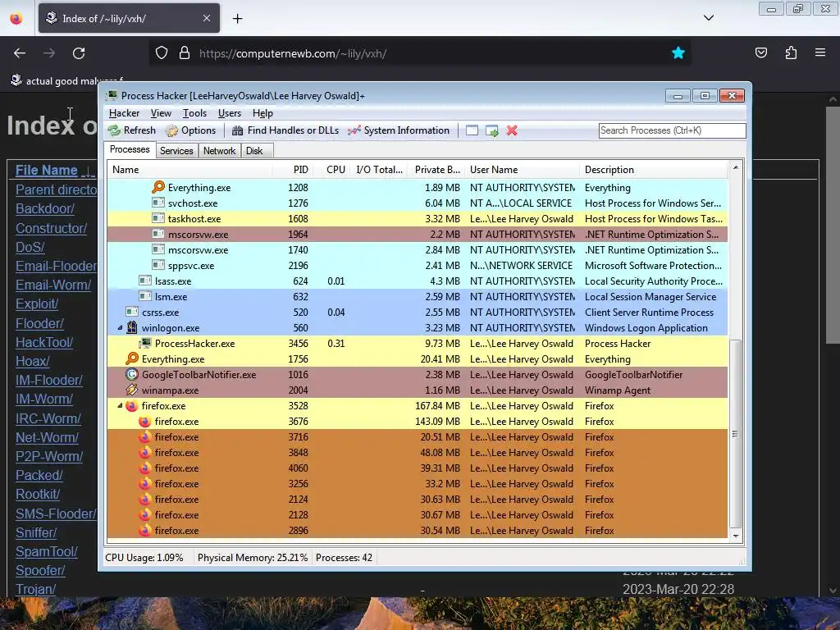Open the Trojan/ directory link
The width and height of the screenshot is (840, 630).
tap(35, 589)
